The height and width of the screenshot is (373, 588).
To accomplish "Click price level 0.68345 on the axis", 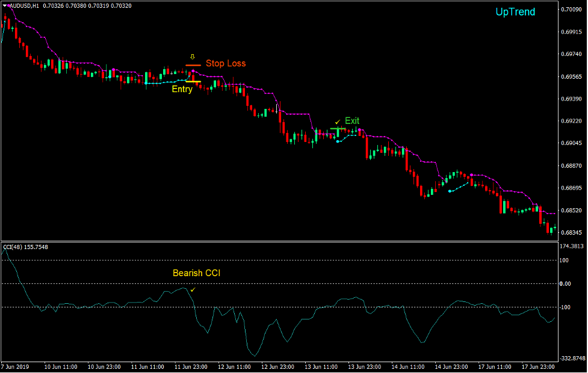I will pos(571,232).
